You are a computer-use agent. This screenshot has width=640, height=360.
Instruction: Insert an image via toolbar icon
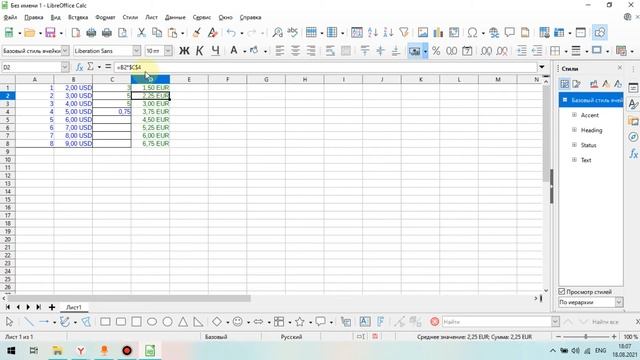(x=423, y=33)
